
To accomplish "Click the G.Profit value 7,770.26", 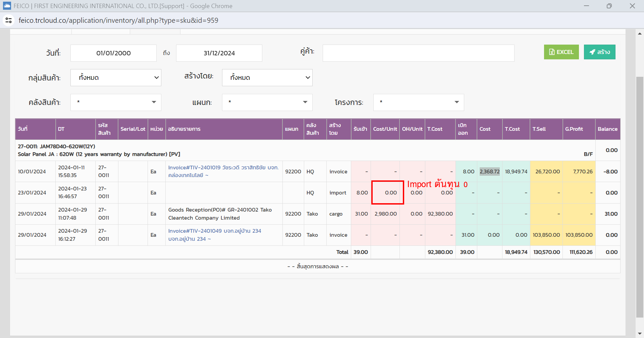I will coord(583,172).
